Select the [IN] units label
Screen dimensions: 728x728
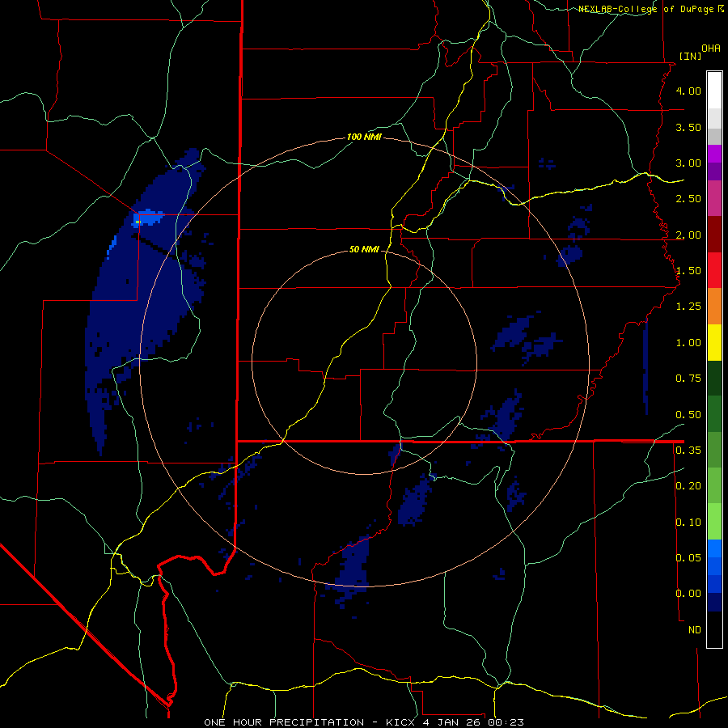click(690, 56)
